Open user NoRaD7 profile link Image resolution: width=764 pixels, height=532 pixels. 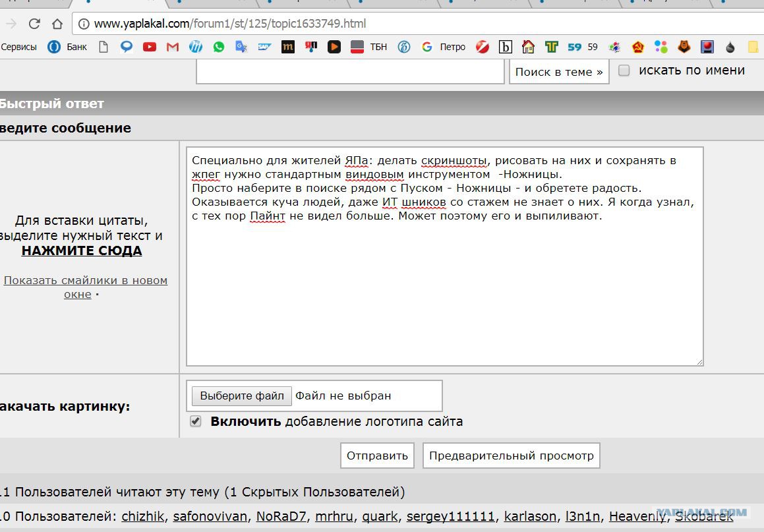tap(281, 516)
